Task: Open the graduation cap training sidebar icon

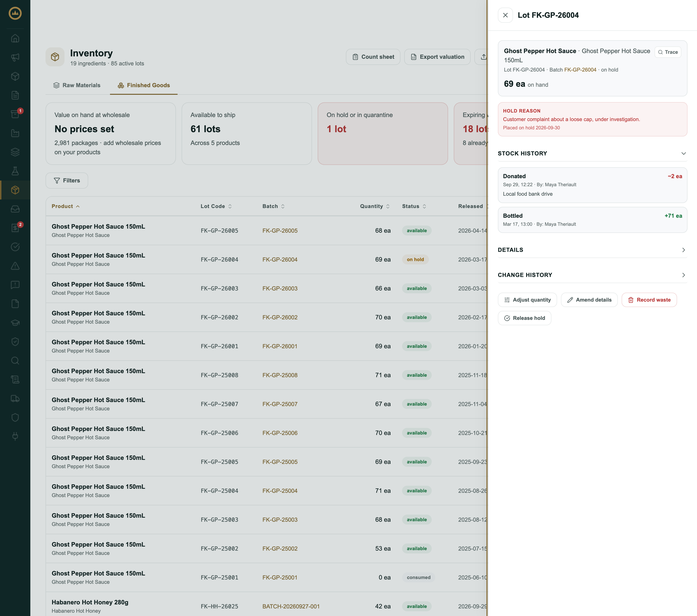Action: pos(15,323)
